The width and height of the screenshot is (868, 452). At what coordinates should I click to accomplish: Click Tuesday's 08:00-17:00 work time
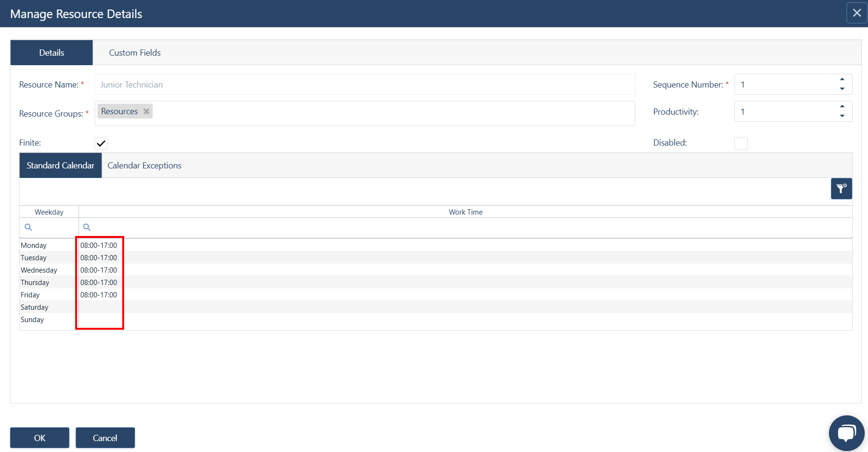98,258
